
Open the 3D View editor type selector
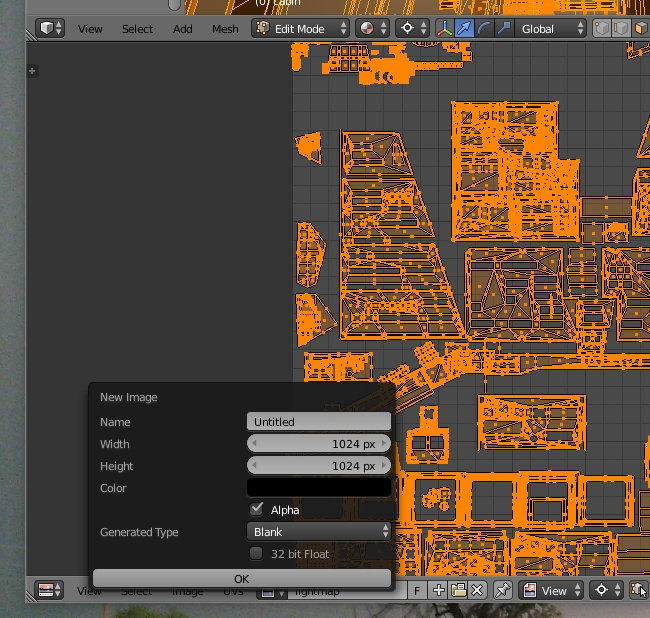click(50, 29)
